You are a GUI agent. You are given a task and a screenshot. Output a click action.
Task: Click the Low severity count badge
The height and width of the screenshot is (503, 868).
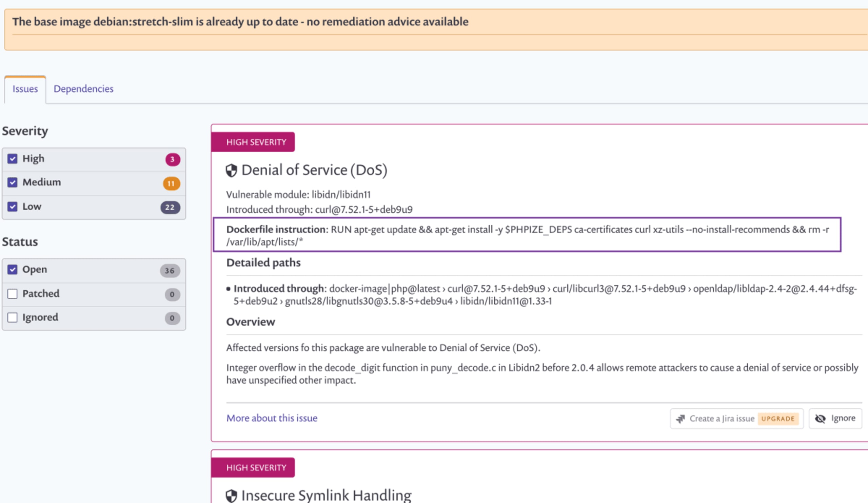(170, 207)
